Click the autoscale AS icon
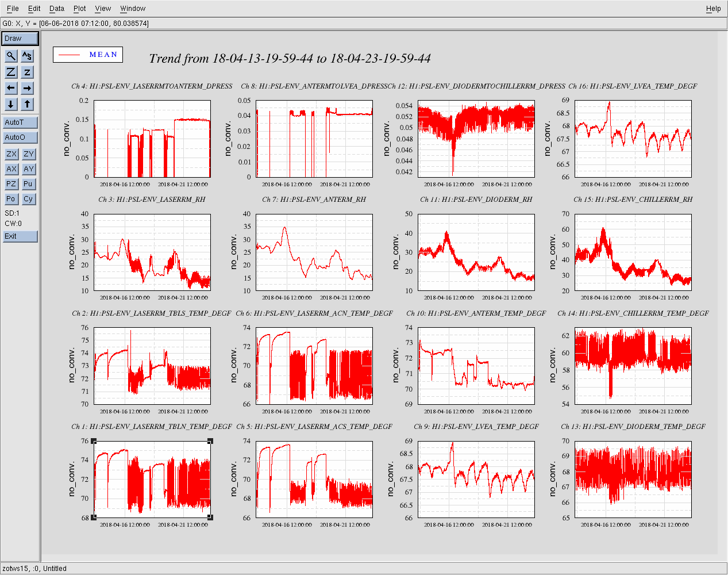Viewport: 728px width, 575px height. point(27,56)
